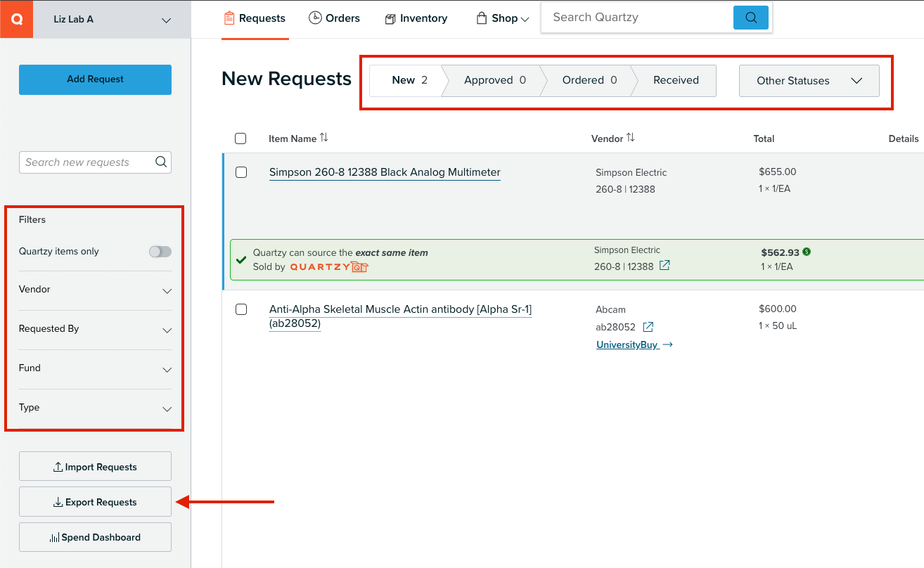Expand the Type filter
924x568 pixels.
coord(95,408)
